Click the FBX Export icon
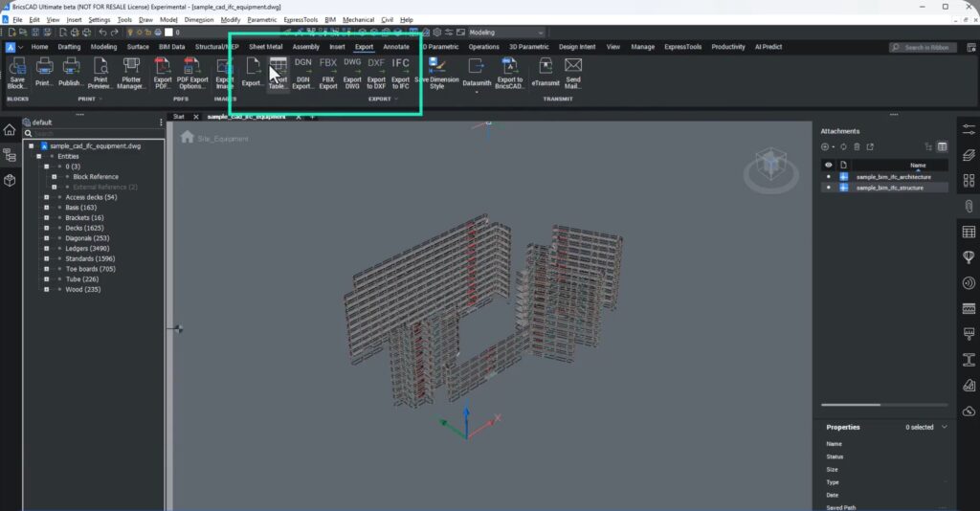The image size is (980, 511). 328,73
